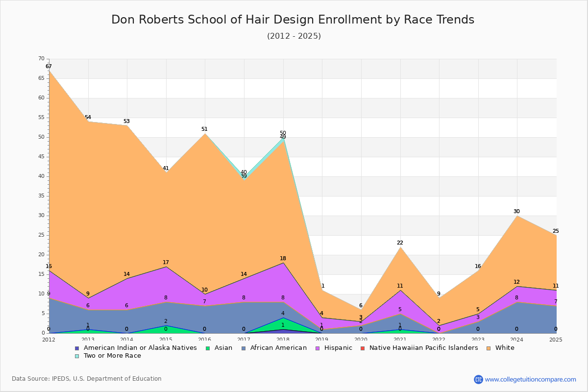Click the 17 Hispanic label at 2015

[166, 262]
